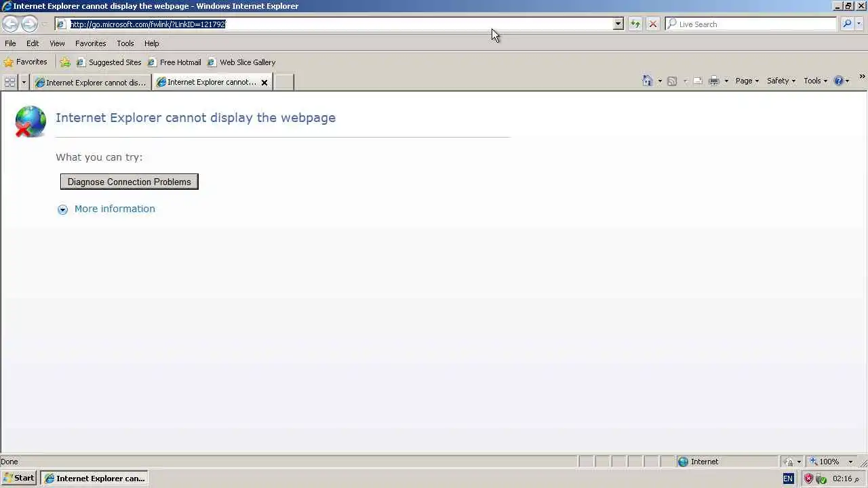868x488 pixels.
Task: Click the EN language indicator
Action: tap(788, 479)
